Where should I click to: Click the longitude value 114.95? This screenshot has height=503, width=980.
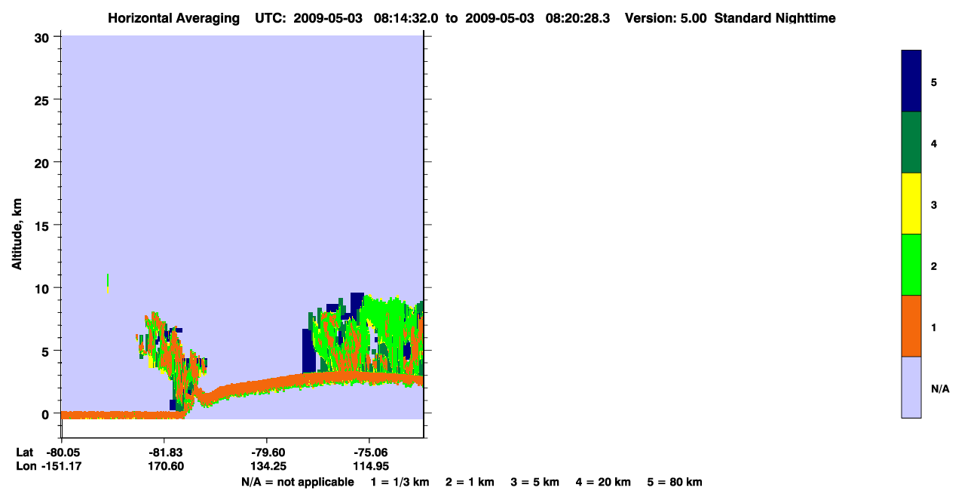(x=369, y=466)
